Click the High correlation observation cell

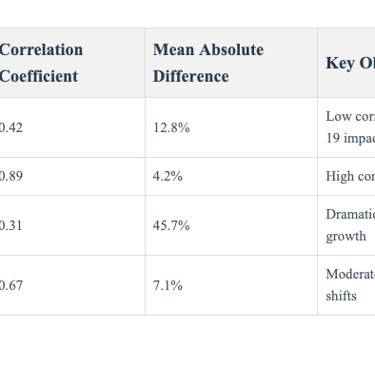346,177
